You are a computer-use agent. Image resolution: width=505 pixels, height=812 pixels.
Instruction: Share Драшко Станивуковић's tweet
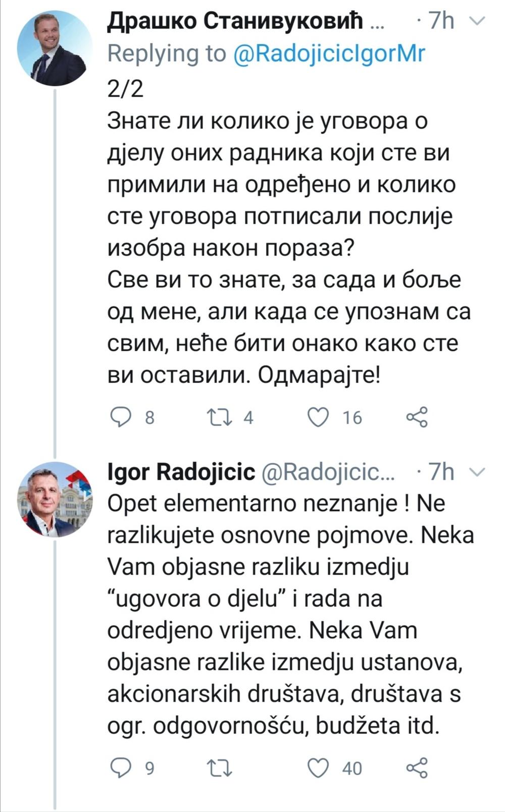click(x=417, y=417)
